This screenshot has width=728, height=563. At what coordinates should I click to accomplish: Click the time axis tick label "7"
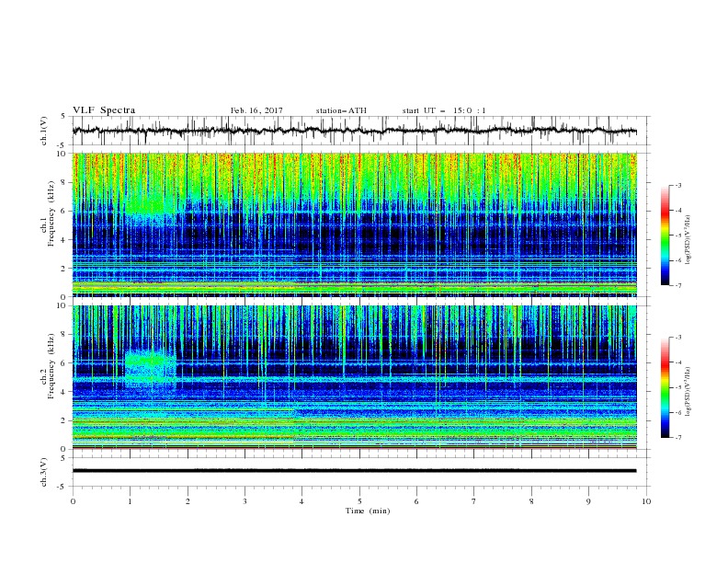474,501
